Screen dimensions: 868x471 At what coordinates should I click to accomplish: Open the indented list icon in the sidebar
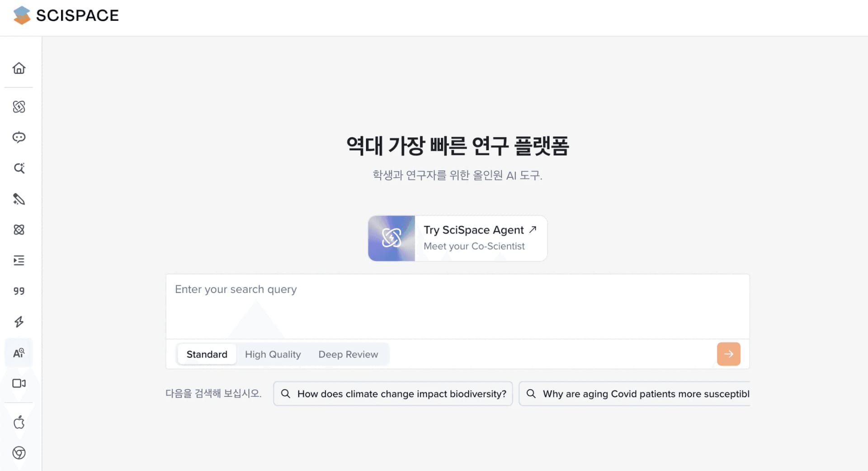(x=19, y=260)
